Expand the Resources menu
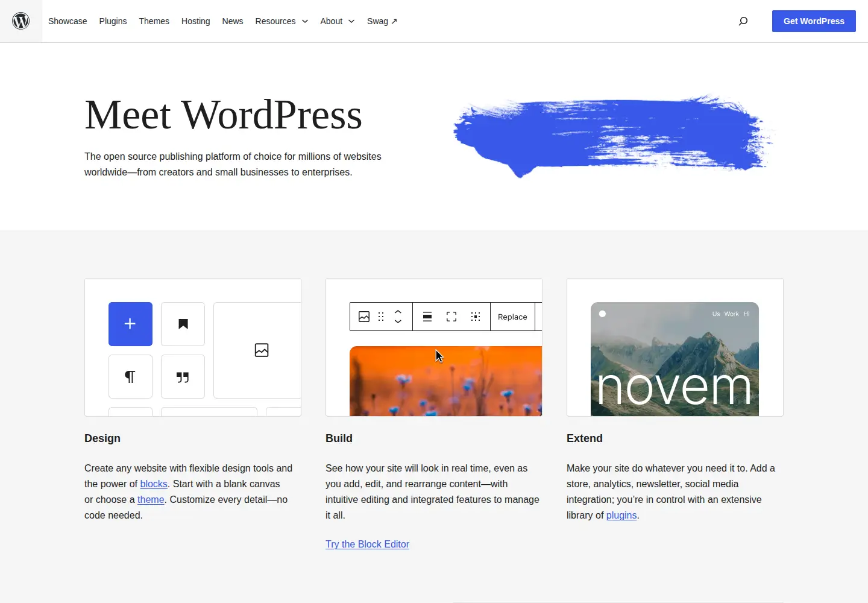 [281, 21]
